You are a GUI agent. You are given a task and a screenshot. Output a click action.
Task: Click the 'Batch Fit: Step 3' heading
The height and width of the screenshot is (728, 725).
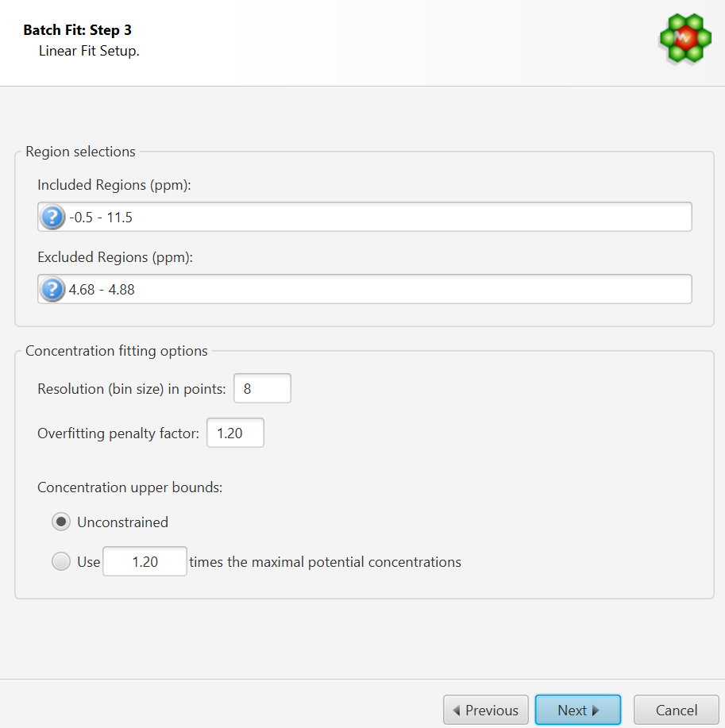(x=77, y=31)
